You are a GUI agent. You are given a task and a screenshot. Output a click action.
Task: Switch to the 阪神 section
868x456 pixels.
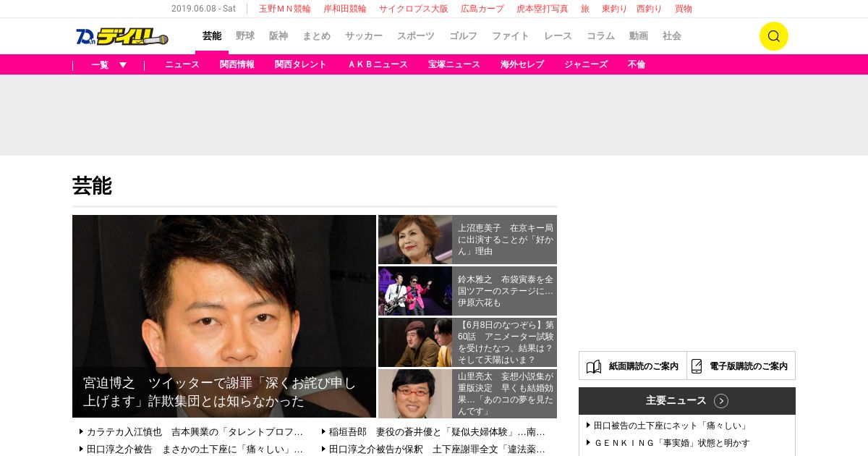[278, 36]
